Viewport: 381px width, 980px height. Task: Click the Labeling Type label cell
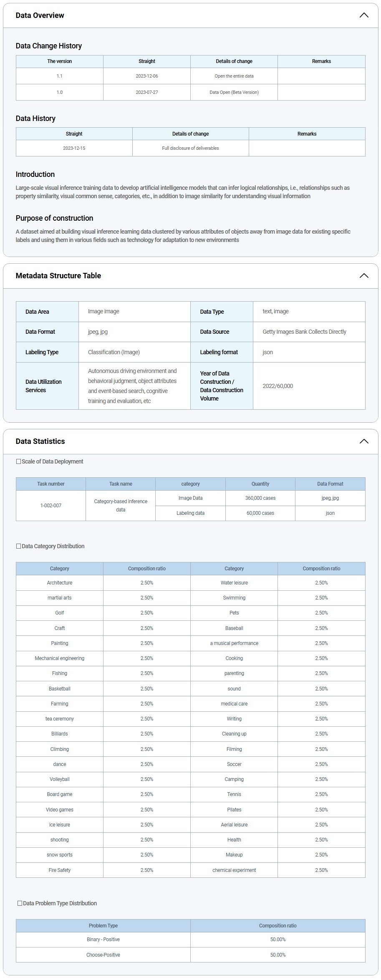(x=42, y=352)
